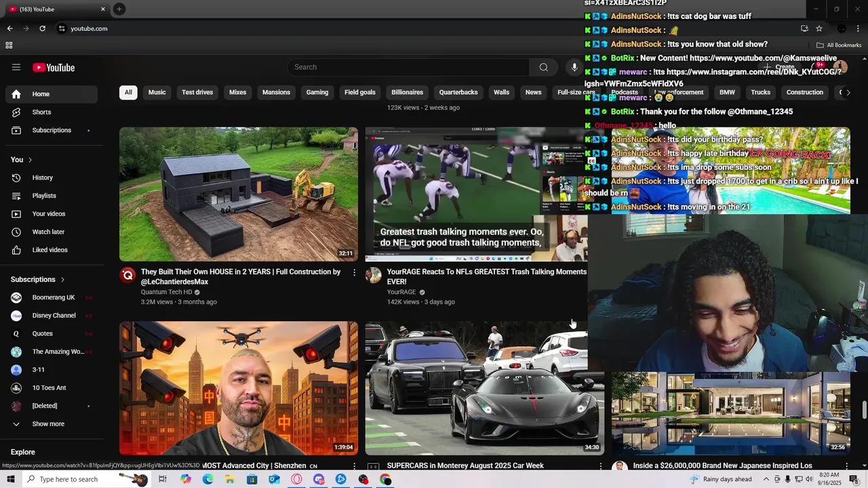The width and height of the screenshot is (868, 488).
Task: Play the supercars Monterey thumbnail
Action: pyautogui.click(x=484, y=388)
